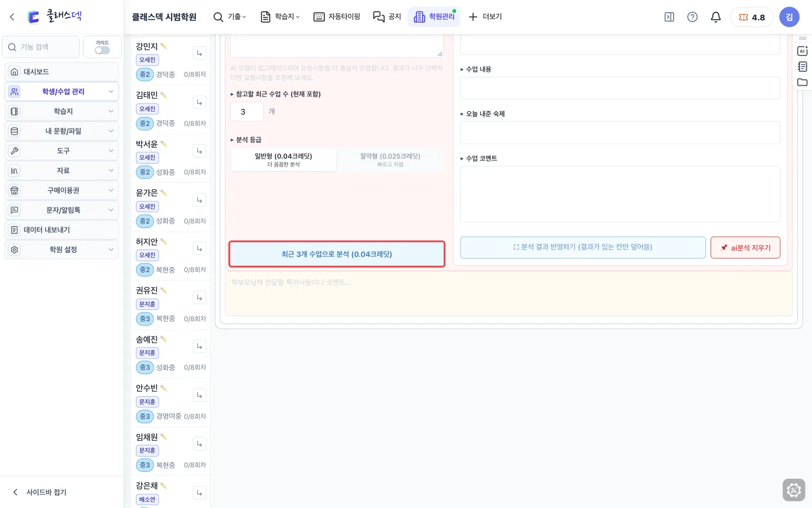Click 최근 3개 수업으로 분석 button

click(x=337, y=254)
